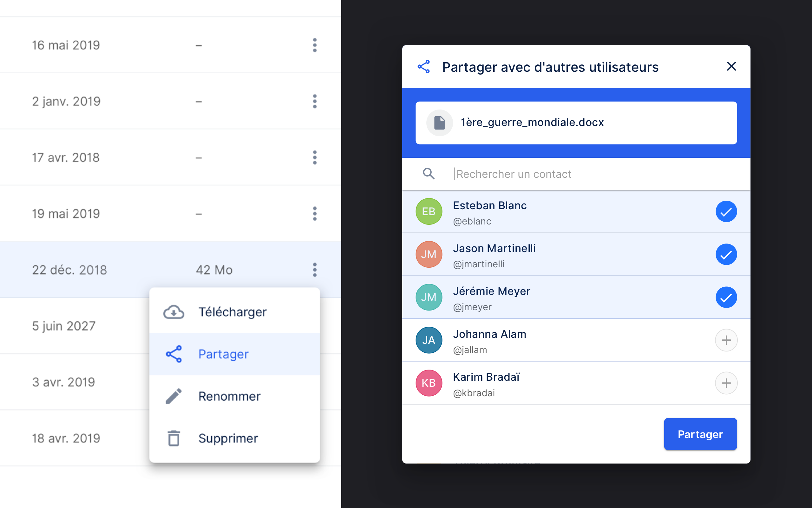Click the Télécharger cloud download icon
812x508 pixels.
pos(174,312)
